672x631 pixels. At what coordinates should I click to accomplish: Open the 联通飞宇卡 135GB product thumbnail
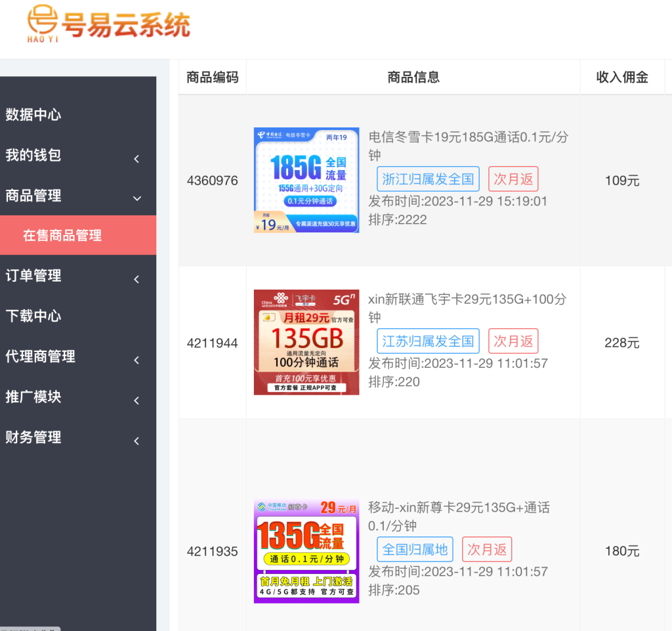(306, 342)
